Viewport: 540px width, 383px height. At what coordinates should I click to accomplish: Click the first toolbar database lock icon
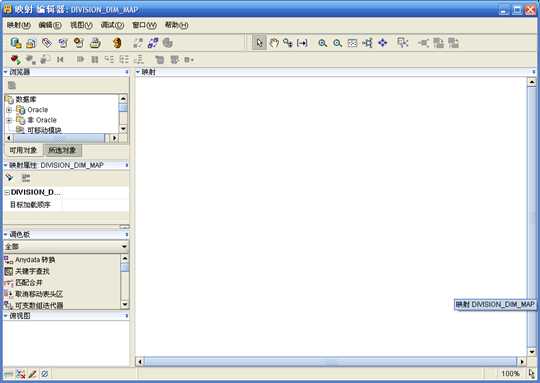coord(16,43)
